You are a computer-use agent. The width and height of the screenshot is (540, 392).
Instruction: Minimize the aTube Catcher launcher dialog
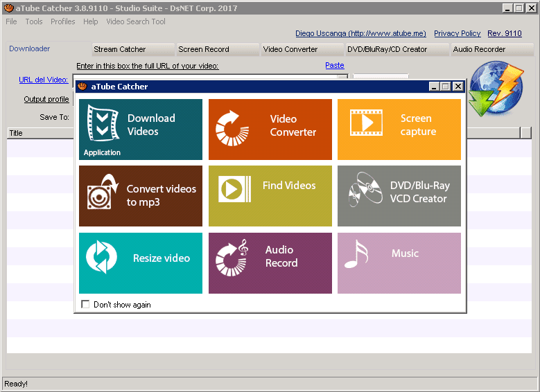click(x=434, y=87)
